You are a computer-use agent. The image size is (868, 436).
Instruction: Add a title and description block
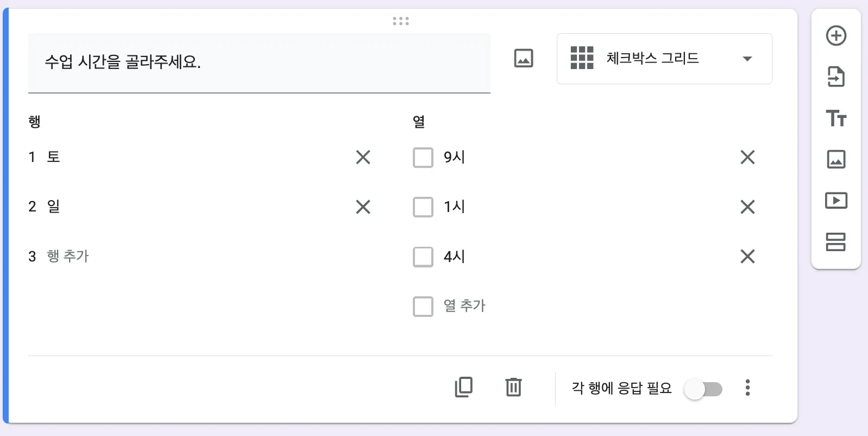[836, 118]
